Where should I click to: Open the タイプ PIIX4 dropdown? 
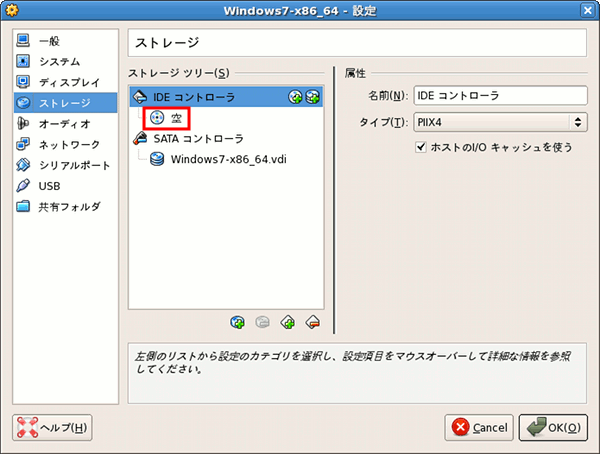(499, 122)
